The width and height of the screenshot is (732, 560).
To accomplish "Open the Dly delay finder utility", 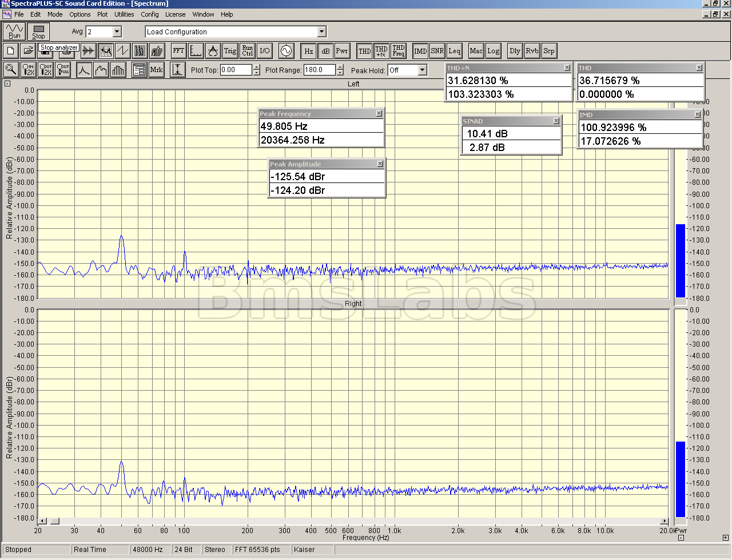I will 515,51.
